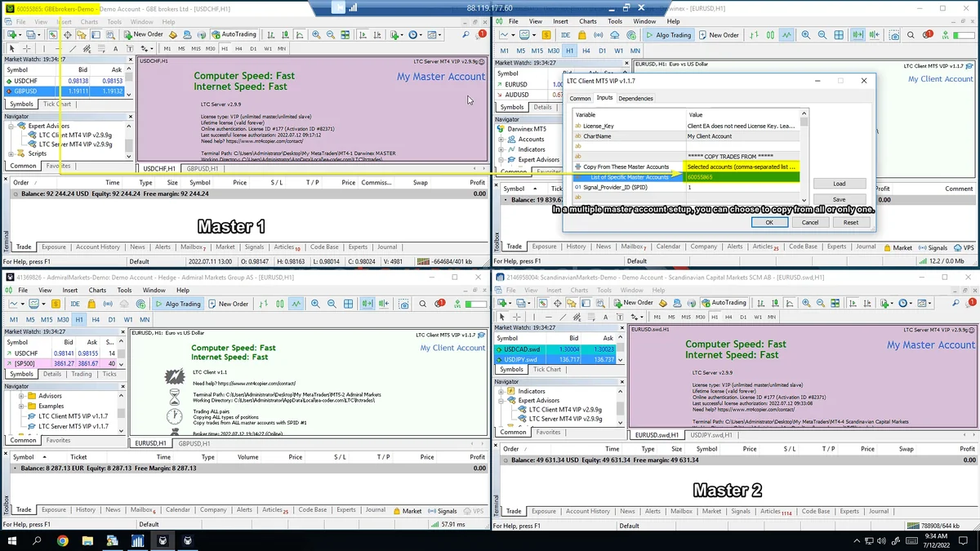Click New Order in Scandinavian Capital Markets window
This screenshot has width=980, height=551.
[632, 303]
